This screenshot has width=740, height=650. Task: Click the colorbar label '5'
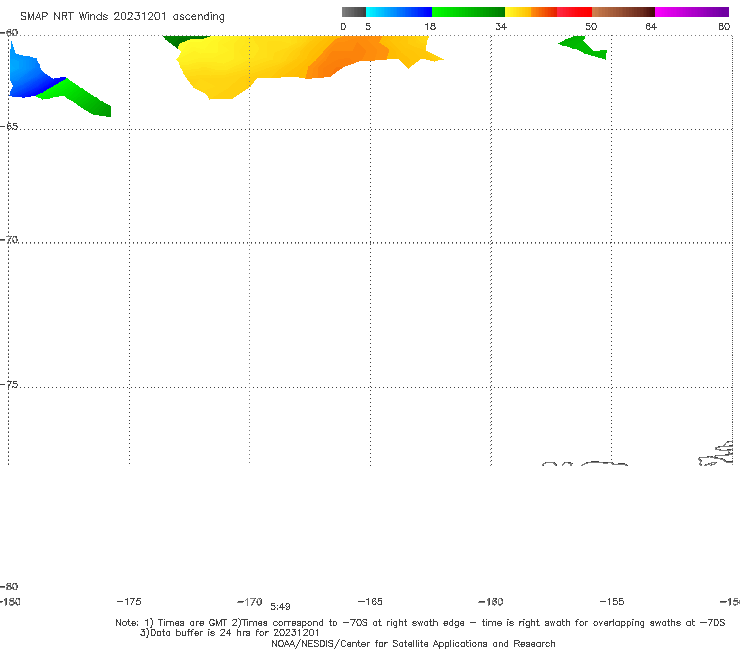point(368,26)
